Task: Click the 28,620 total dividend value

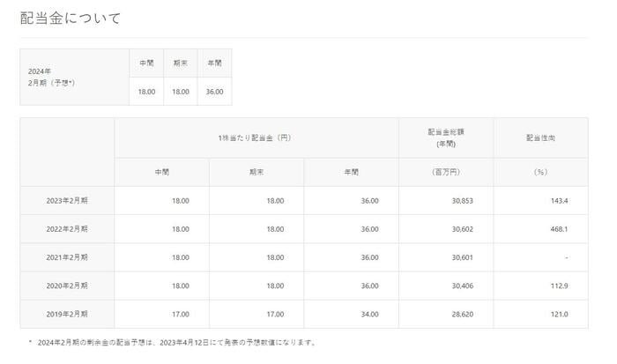Action: click(x=460, y=314)
